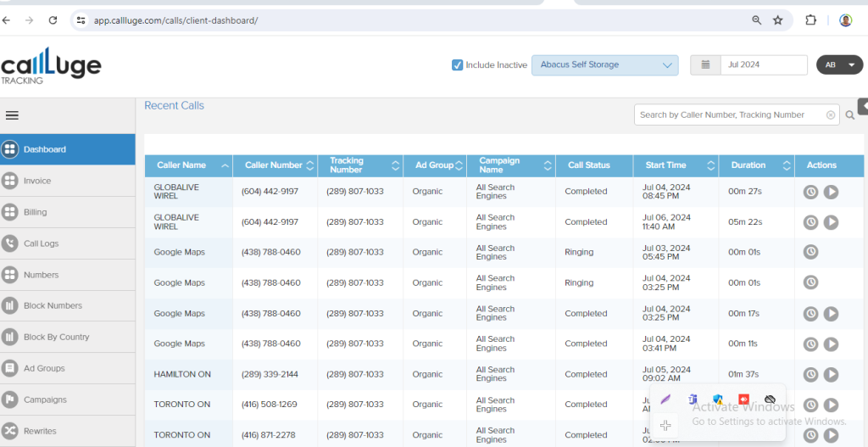This screenshot has width=868, height=447.
Task: Click the calendar icon beside Jul 2024
Action: coord(705,65)
